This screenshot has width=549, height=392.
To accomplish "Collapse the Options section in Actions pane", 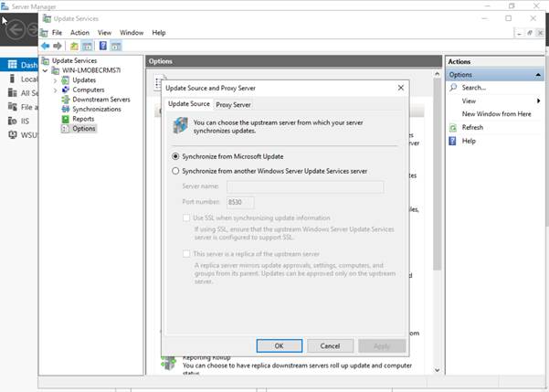I will tap(538, 75).
